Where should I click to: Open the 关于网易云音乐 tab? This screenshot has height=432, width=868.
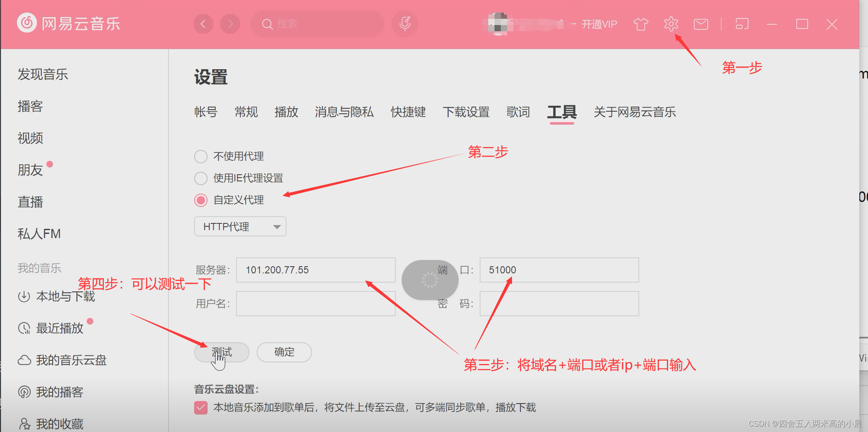635,112
